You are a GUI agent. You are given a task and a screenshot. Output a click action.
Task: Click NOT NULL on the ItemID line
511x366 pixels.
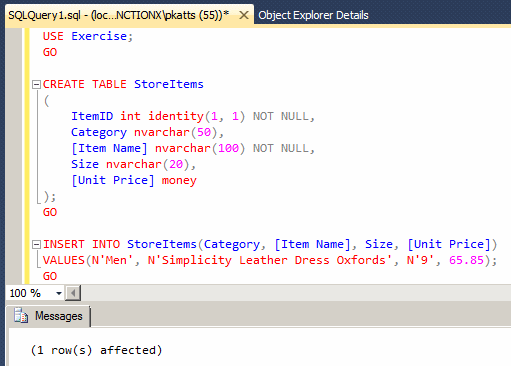point(280,116)
